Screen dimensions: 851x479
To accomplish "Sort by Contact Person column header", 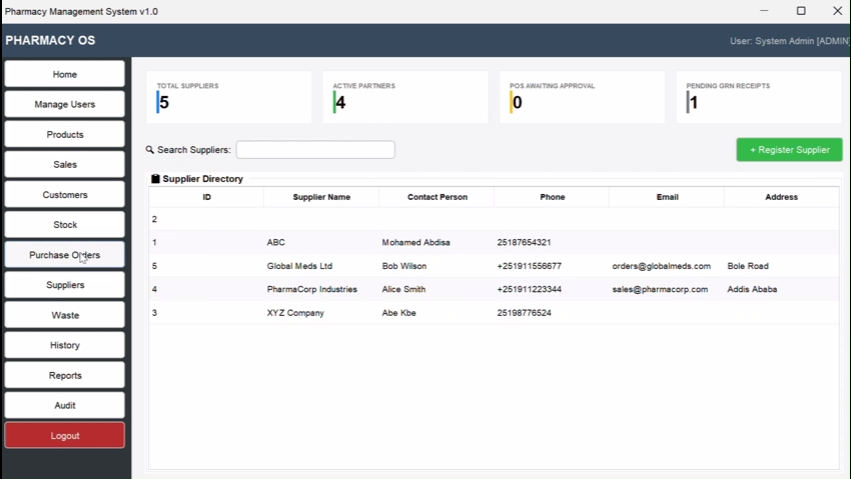I will pos(437,197).
